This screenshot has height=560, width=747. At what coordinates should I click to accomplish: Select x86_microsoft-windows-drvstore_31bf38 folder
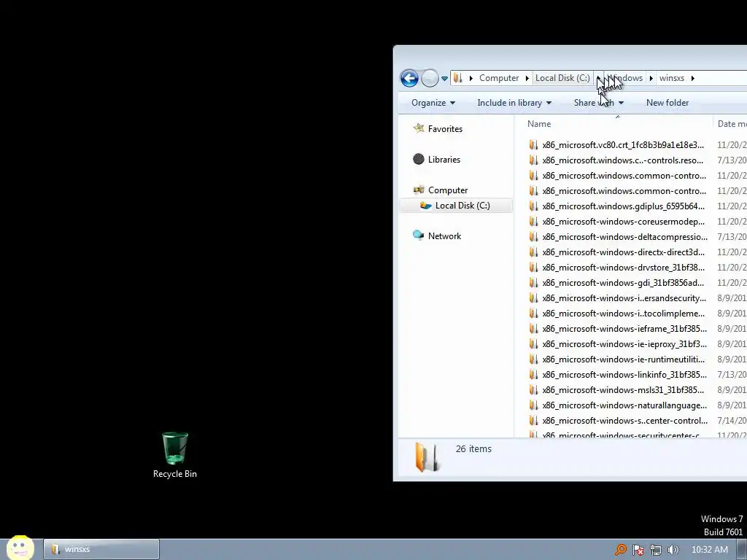point(623,267)
